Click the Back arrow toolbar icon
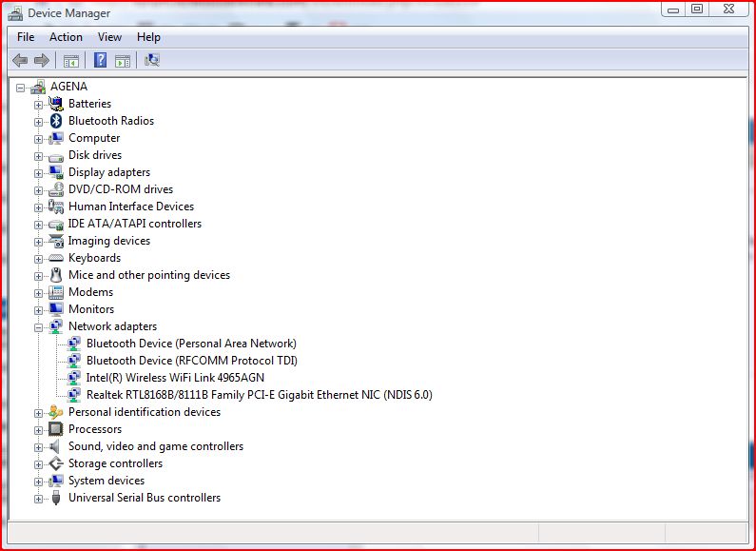The width and height of the screenshot is (756, 551). click(x=20, y=60)
